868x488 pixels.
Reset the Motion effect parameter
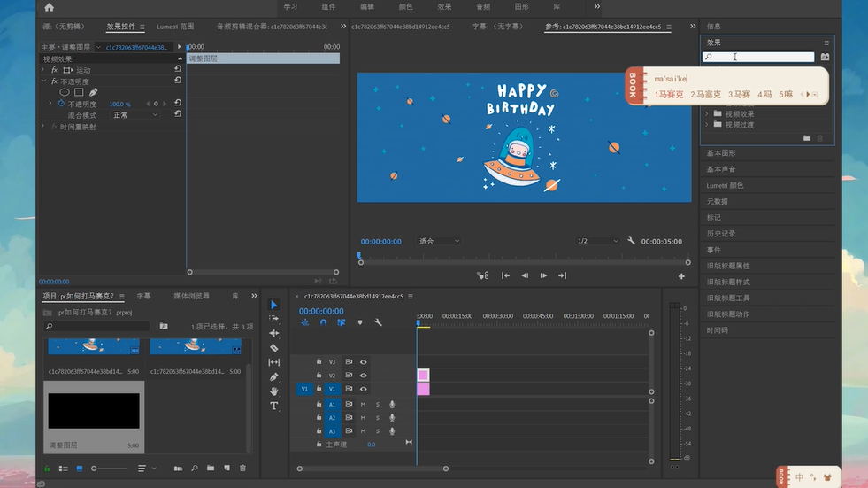[178, 69]
